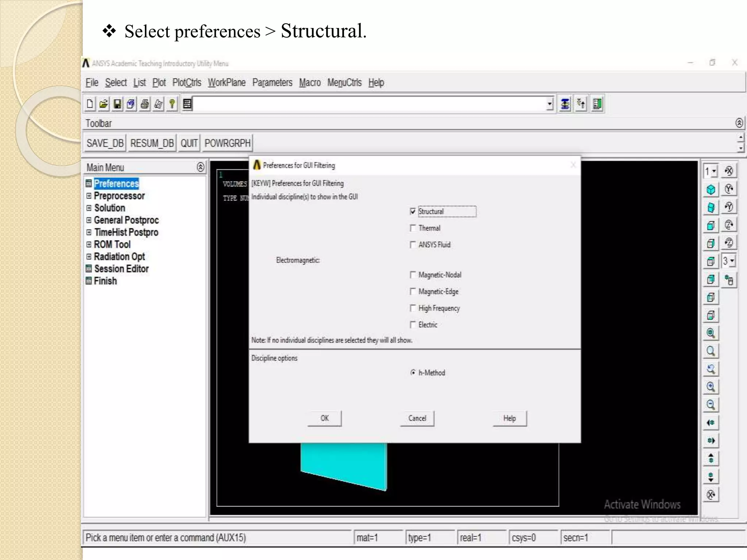Image resolution: width=747 pixels, height=560 pixels.
Task: Click inside the command input field
Action: click(369, 104)
